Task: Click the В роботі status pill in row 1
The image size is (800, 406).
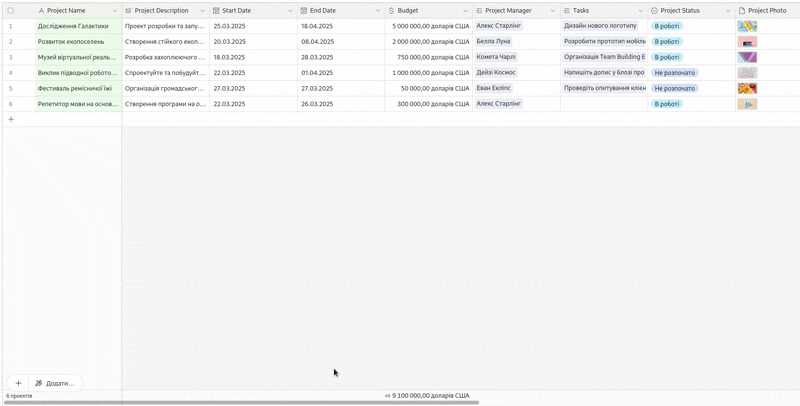Action: tap(667, 26)
